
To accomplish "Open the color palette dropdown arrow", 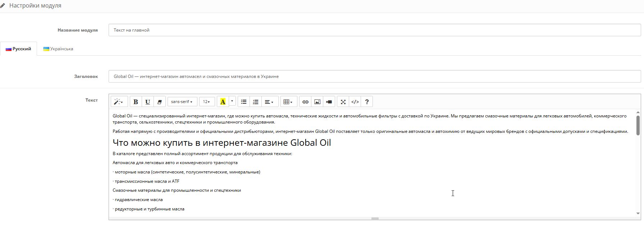I will pyautogui.click(x=232, y=102).
